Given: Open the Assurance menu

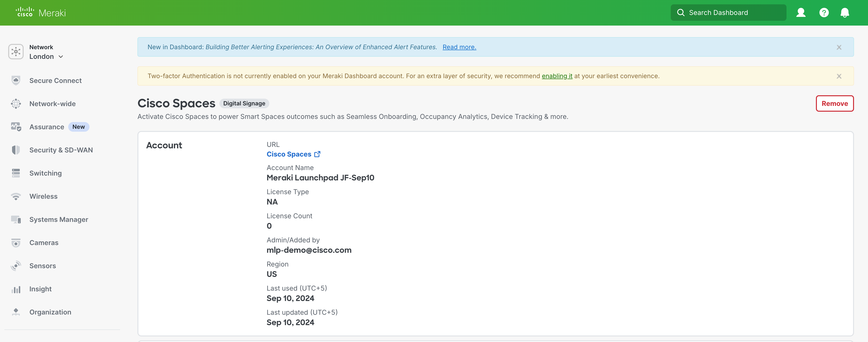Looking at the screenshot, I should (x=47, y=127).
